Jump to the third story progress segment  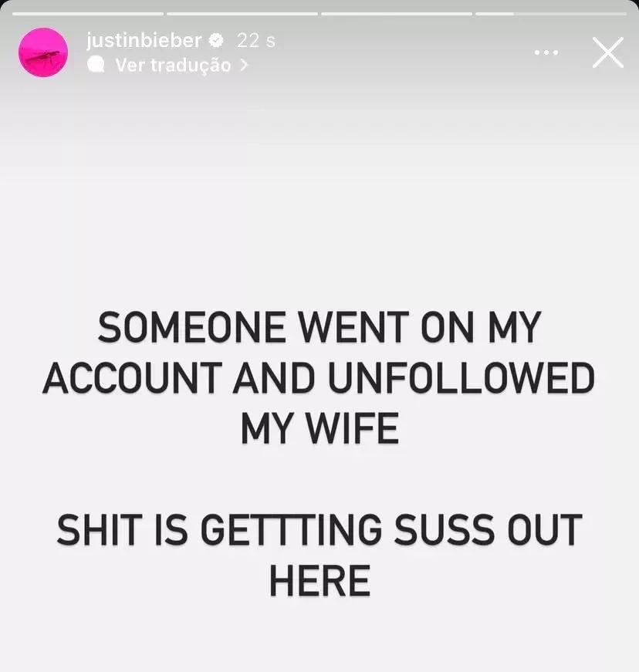(397, 14)
